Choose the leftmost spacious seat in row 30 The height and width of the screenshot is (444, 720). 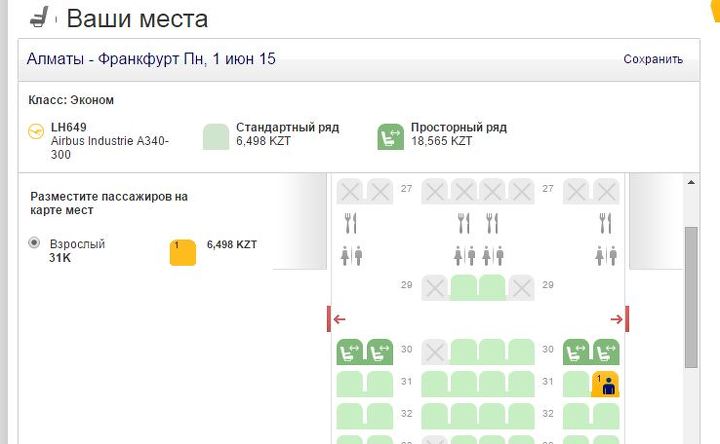pos(351,352)
